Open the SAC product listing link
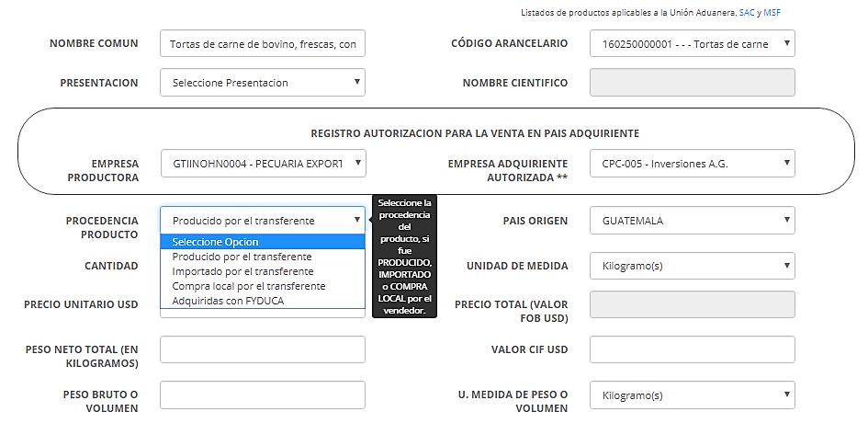Screen dimensions: 868x423 (746, 12)
